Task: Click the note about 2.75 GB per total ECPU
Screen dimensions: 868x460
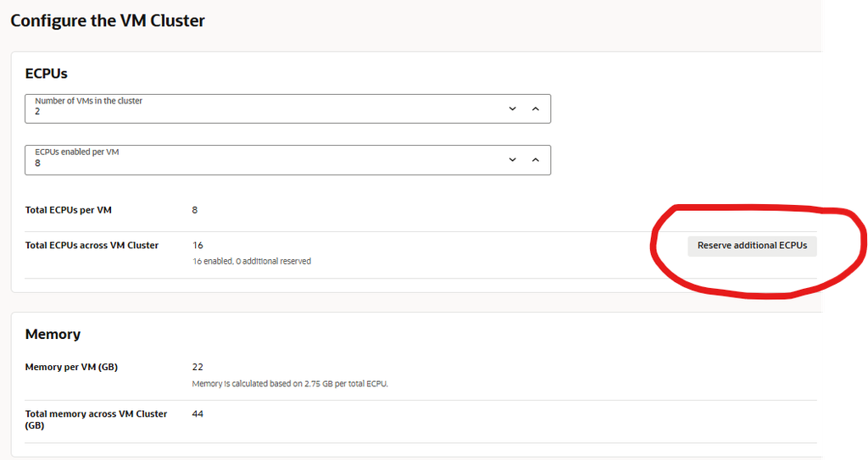Action: tap(290, 384)
